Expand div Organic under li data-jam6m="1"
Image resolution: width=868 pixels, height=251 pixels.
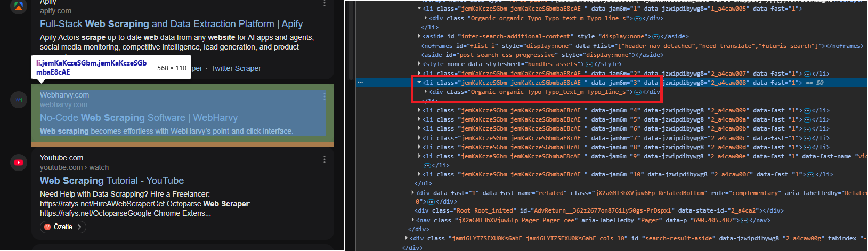coord(425,18)
